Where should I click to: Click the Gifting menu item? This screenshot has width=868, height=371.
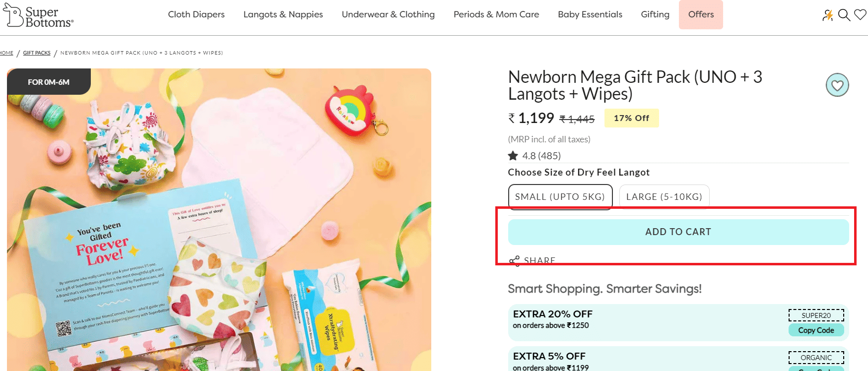coord(655,14)
